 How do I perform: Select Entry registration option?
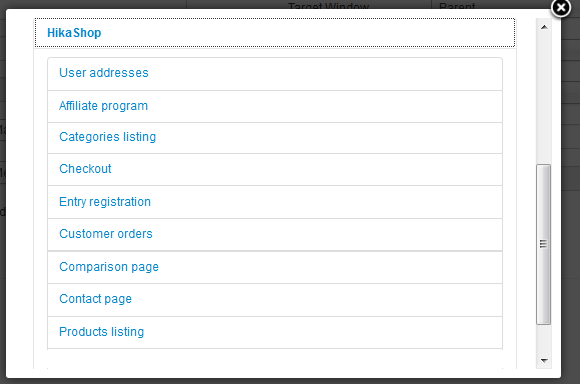point(105,202)
